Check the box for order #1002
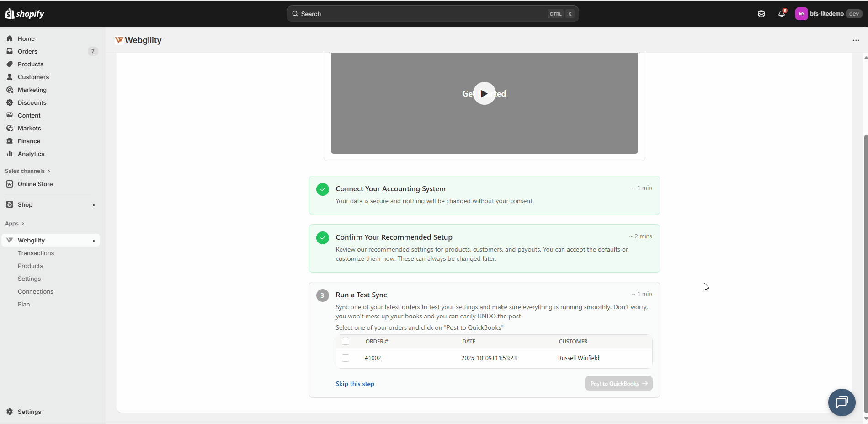Screen dimensions: 868x424 tap(346, 358)
